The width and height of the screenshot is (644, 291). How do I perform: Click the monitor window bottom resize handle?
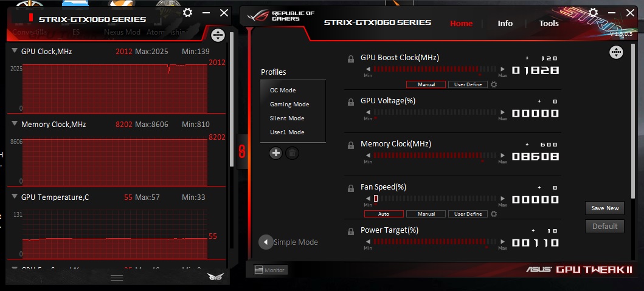pos(117,278)
